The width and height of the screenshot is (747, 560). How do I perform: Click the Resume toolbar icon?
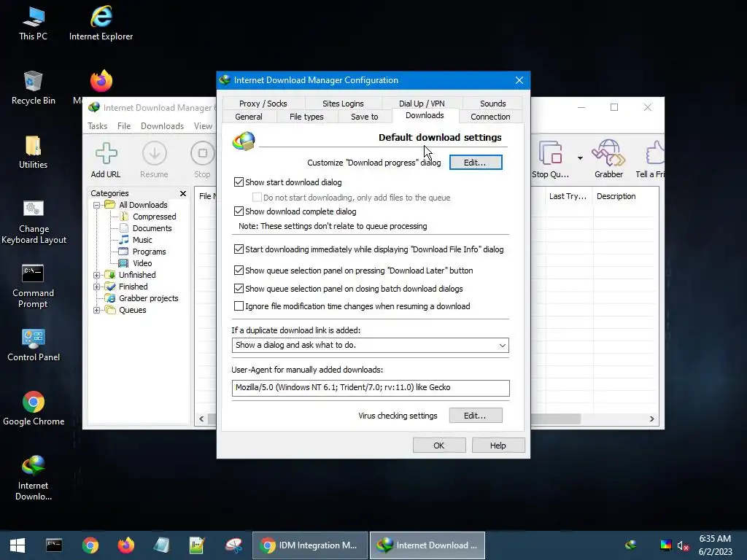[154, 160]
